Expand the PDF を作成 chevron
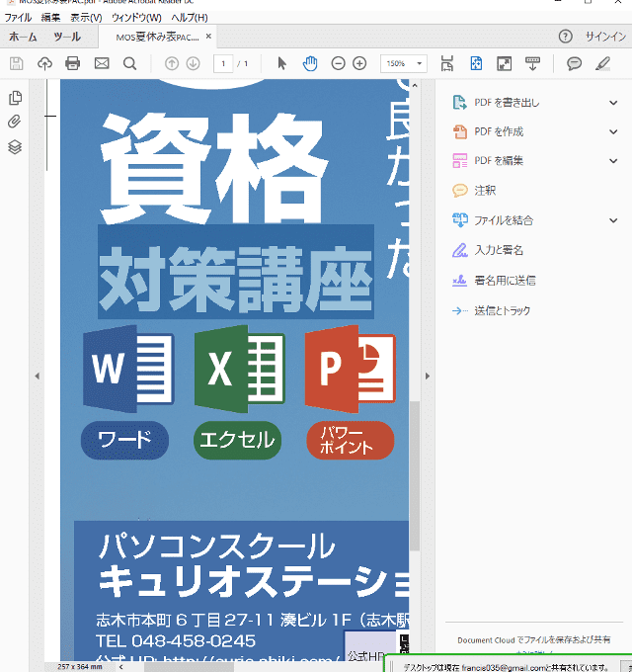The height and width of the screenshot is (672, 632). [x=613, y=132]
